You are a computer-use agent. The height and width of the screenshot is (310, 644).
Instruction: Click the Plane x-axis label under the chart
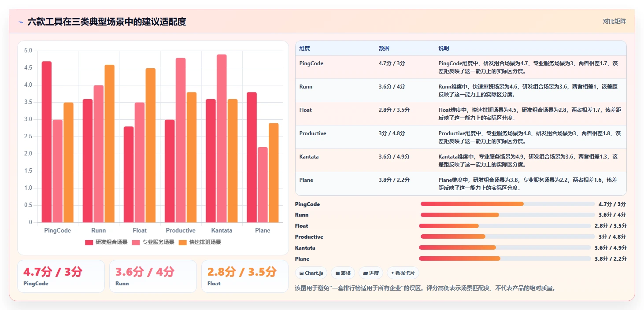[263, 230]
